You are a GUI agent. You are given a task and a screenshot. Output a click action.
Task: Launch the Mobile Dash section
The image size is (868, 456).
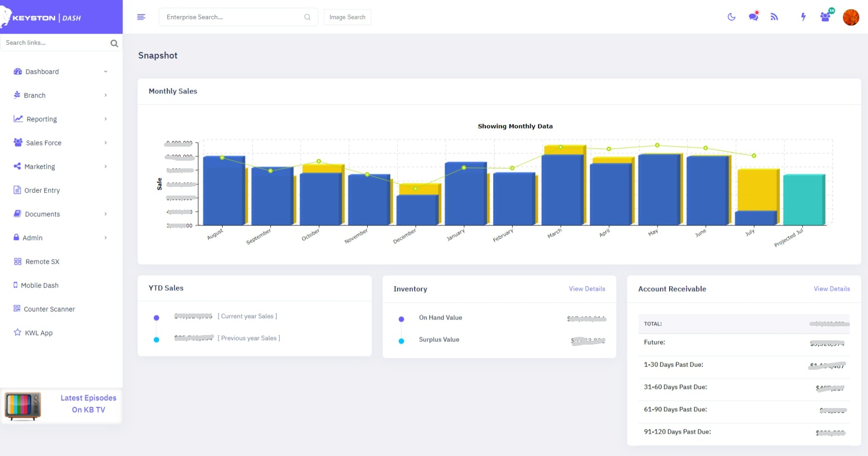[x=41, y=285]
